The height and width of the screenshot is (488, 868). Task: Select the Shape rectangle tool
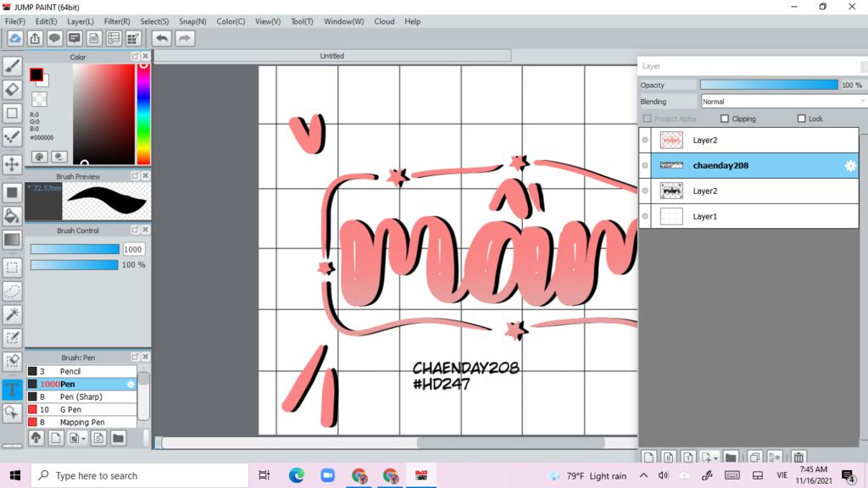[x=12, y=113]
